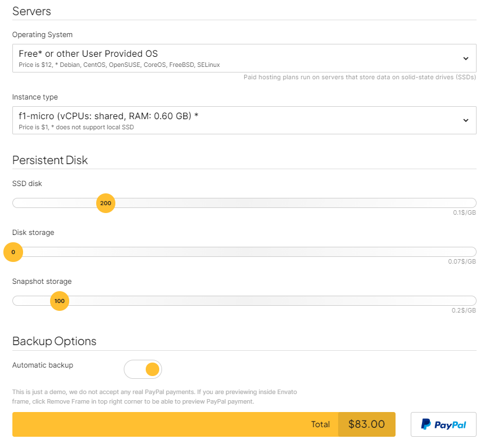The height and width of the screenshot is (448, 494).
Task: Click the Backup Options heading
Action: 54,341
